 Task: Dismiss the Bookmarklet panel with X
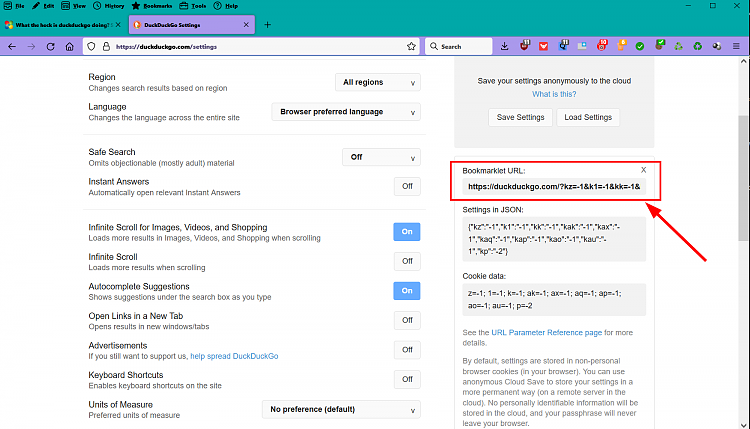644,170
